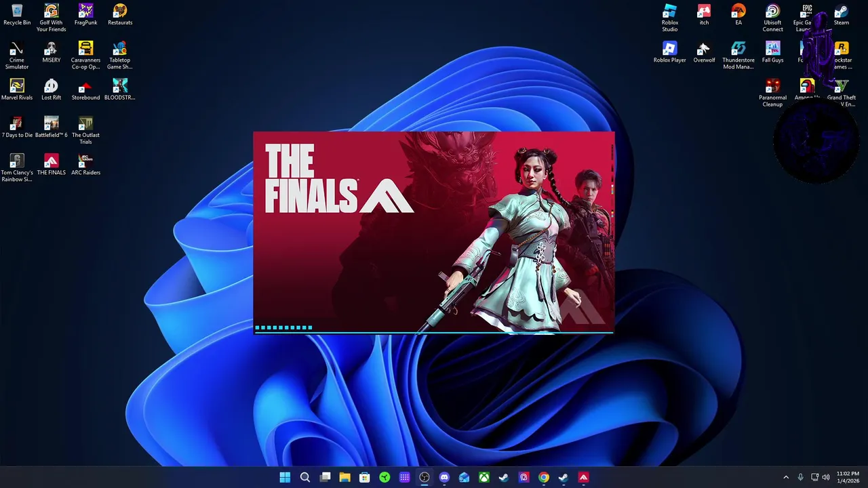Open the Xbox app from the taskbar
The width and height of the screenshot is (868, 488).
pyautogui.click(x=484, y=477)
